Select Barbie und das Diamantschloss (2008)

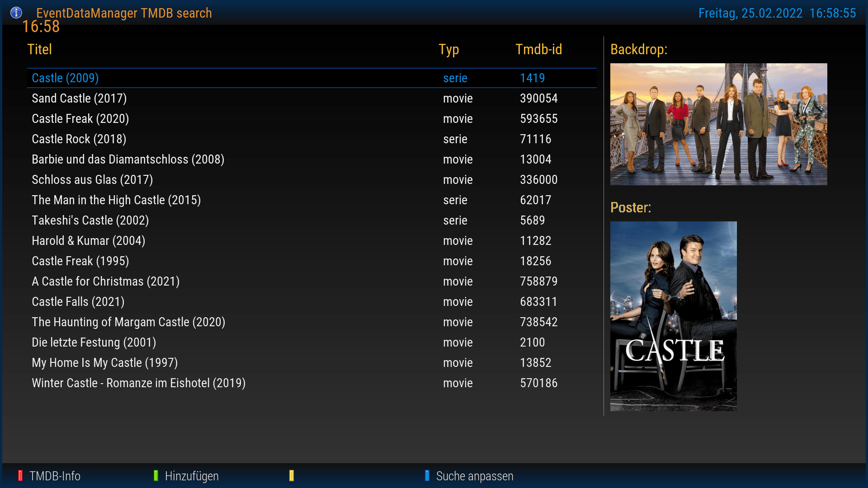click(x=128, y=160)
